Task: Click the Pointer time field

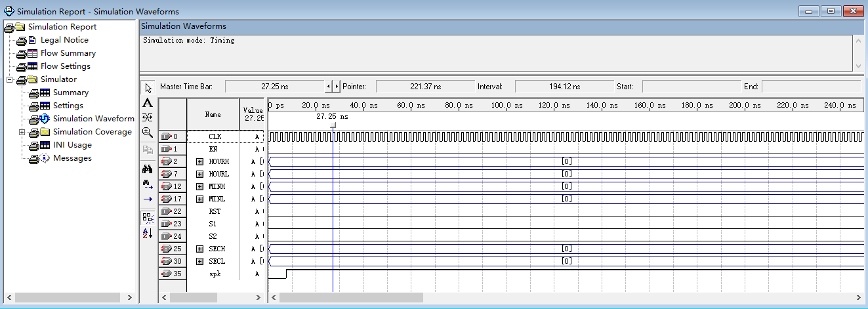Action: click(x=426, y=86)
